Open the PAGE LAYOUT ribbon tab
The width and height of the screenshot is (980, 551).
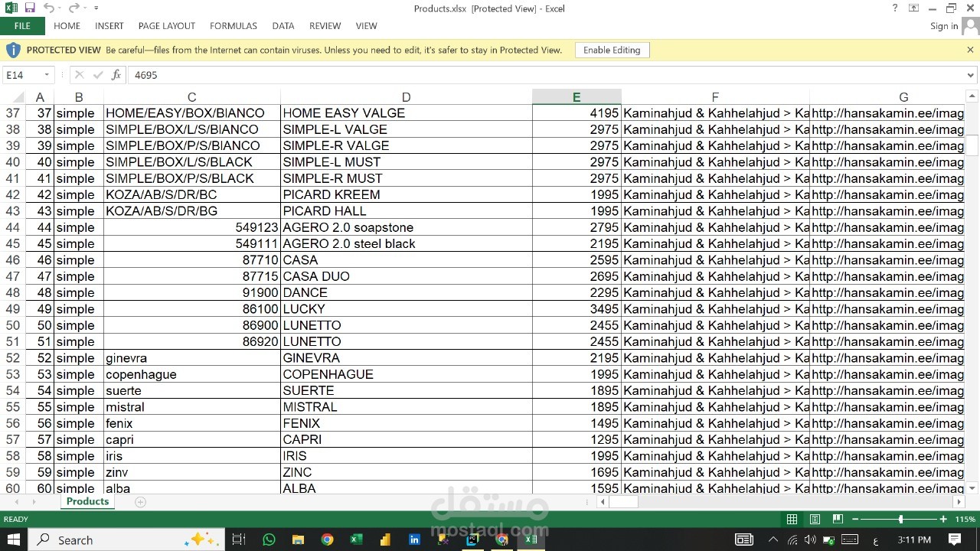(167, 26)
